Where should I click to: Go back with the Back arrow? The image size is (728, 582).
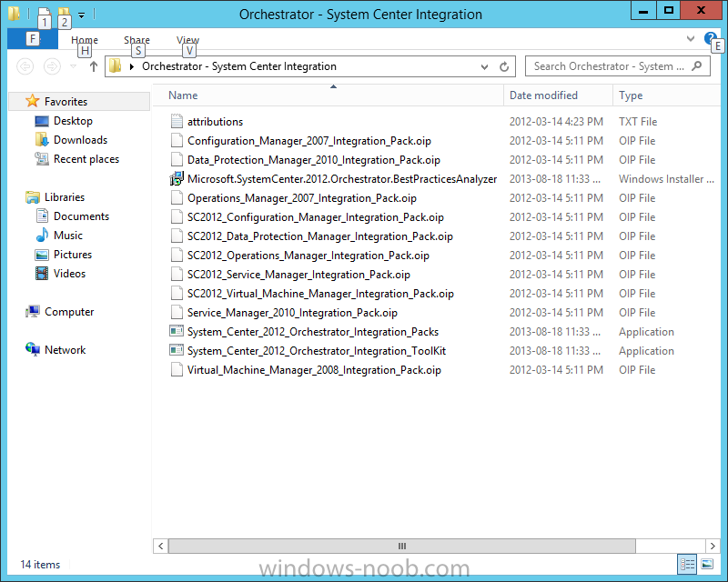click(x=25, y=66)
